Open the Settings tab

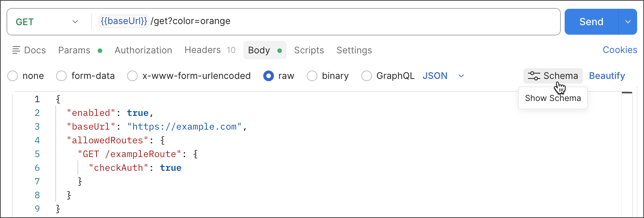click(354, 50)
